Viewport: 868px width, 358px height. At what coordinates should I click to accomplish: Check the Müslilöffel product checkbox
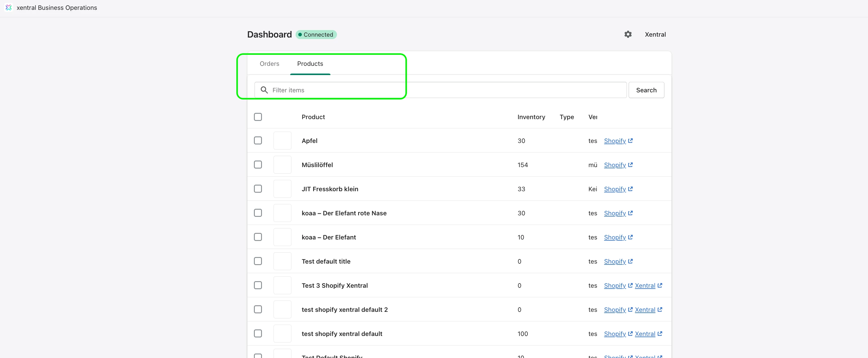tap(258, 165)
